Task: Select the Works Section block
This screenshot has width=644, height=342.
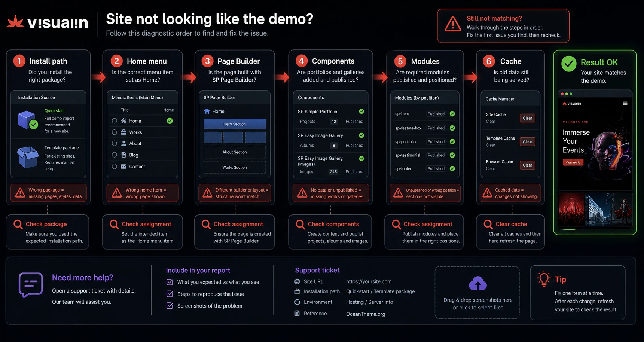Action: pyautogui.click(x=235, y=167)
